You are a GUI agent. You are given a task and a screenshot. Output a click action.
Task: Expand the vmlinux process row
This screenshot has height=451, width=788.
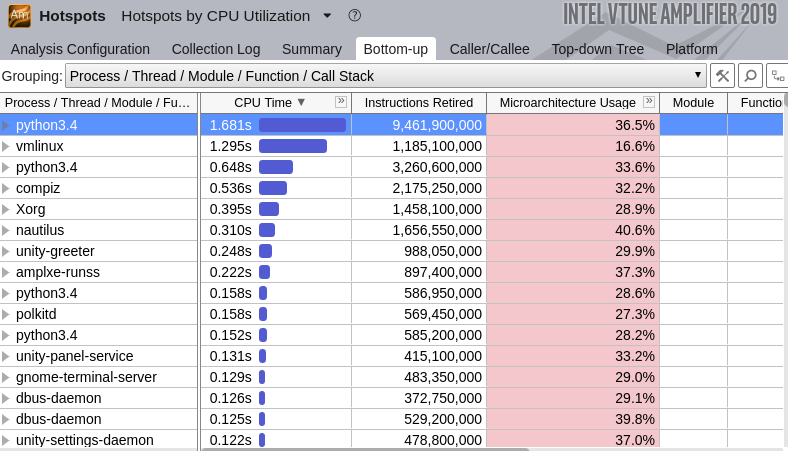[x=6, y=146]
